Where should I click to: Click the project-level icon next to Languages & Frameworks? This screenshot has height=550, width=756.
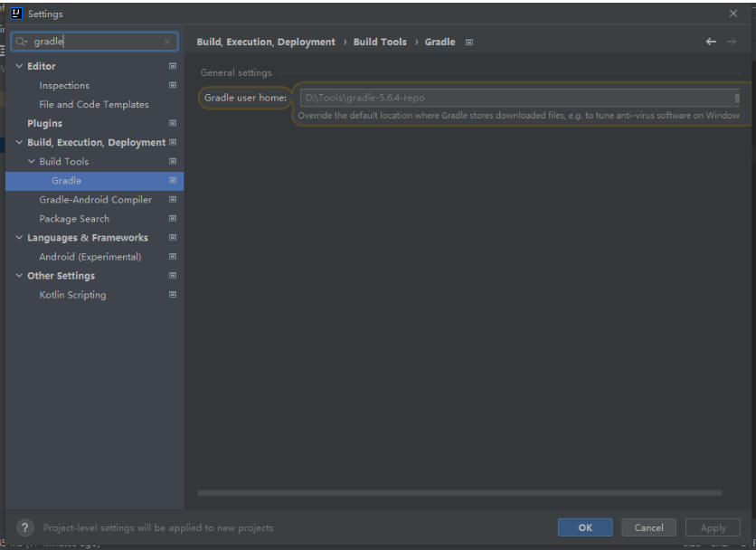(x=173, y=238)
